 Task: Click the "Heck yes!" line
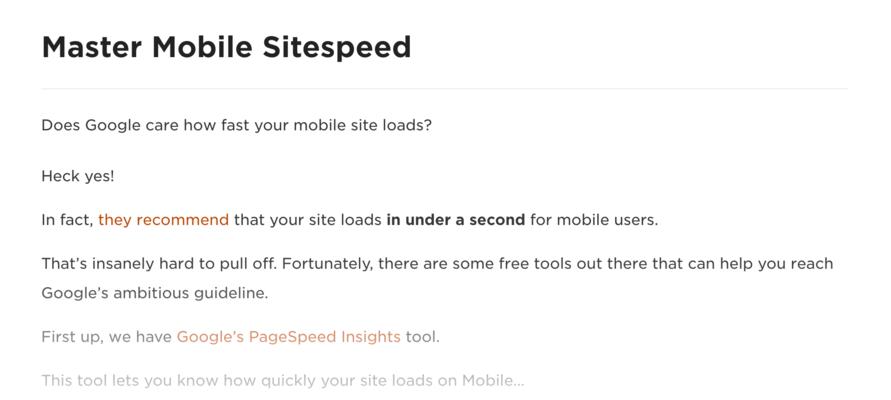click(x=78, y=176)
